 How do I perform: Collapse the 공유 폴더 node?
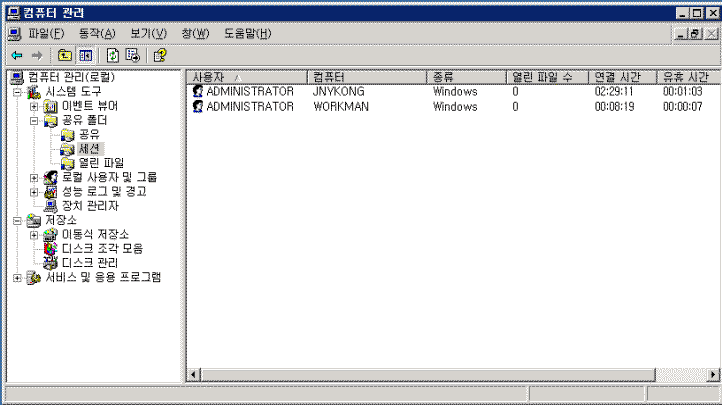click(34, 121)
